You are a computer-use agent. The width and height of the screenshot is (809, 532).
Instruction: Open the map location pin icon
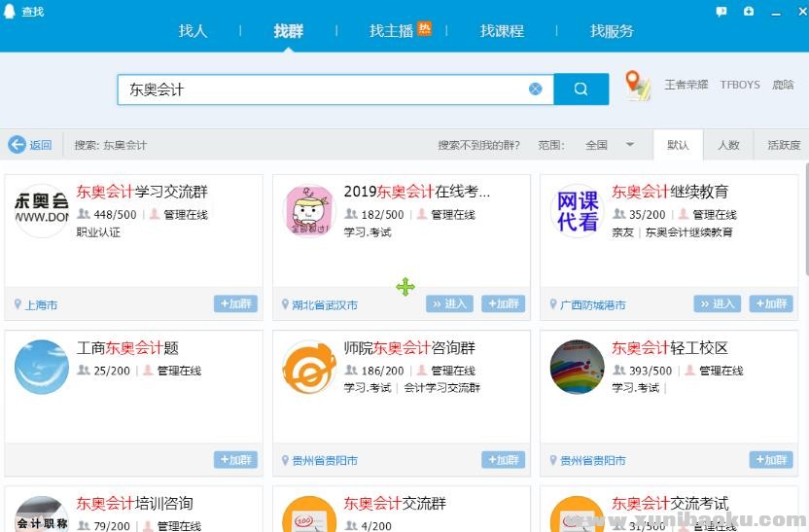click(637, 86)
